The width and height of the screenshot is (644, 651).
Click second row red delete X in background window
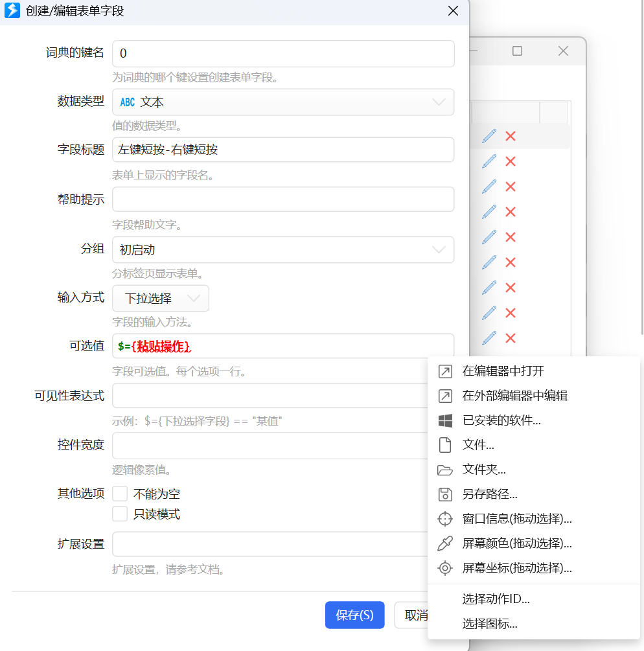[511, 161]
